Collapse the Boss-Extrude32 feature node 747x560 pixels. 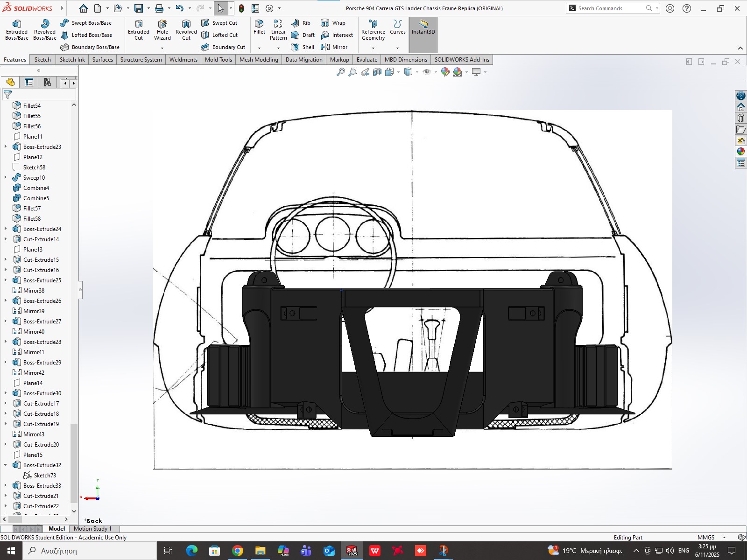(x=6, y=465)
